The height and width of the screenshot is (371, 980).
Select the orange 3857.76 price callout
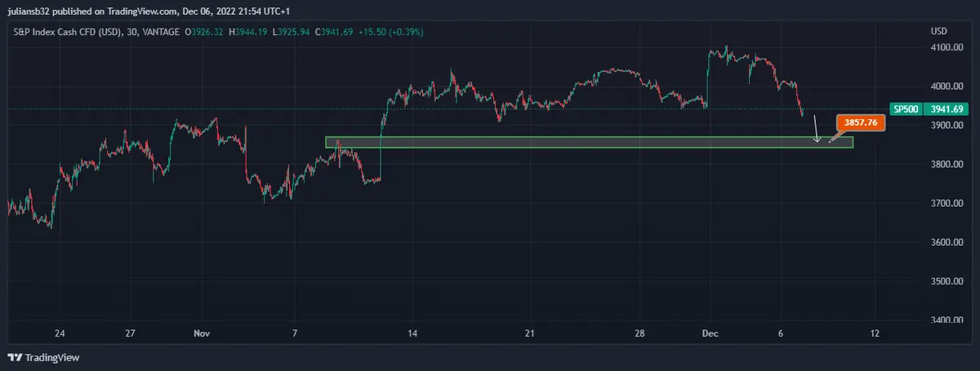click(x=862, y=123)
